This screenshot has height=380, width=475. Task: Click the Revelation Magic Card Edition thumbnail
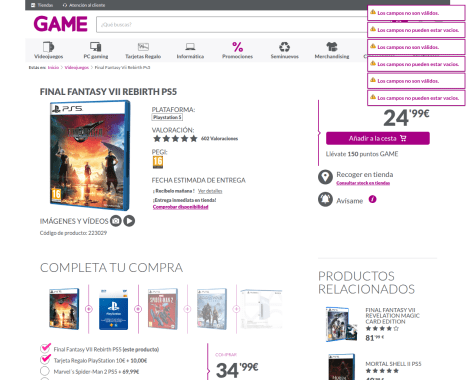(x=341, y=324)
